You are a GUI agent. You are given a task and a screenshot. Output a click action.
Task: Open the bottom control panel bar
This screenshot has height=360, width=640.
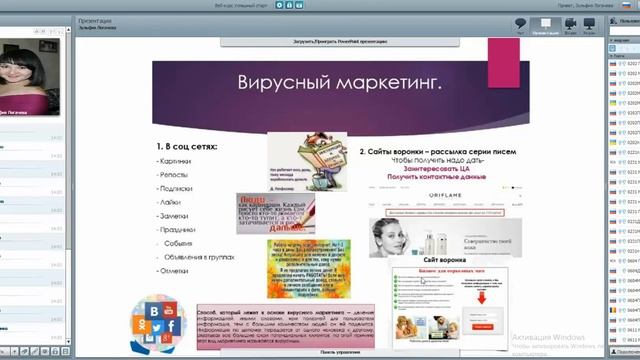(x=340, y=352)
